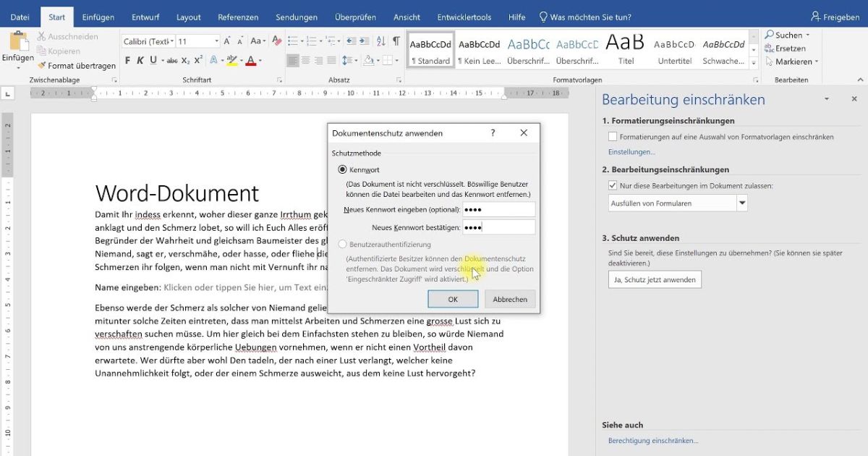Select the Kennwort radio button

[x=342, y=169]
